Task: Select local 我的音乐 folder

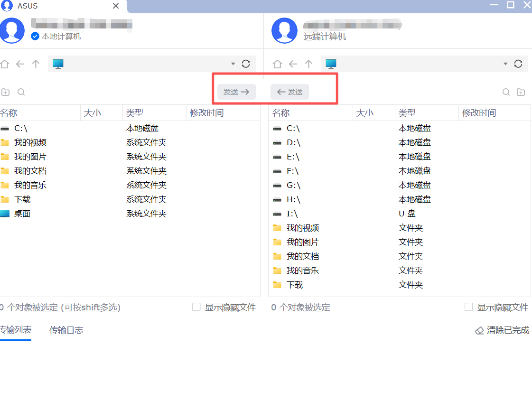Action: [x=130, y=185]
